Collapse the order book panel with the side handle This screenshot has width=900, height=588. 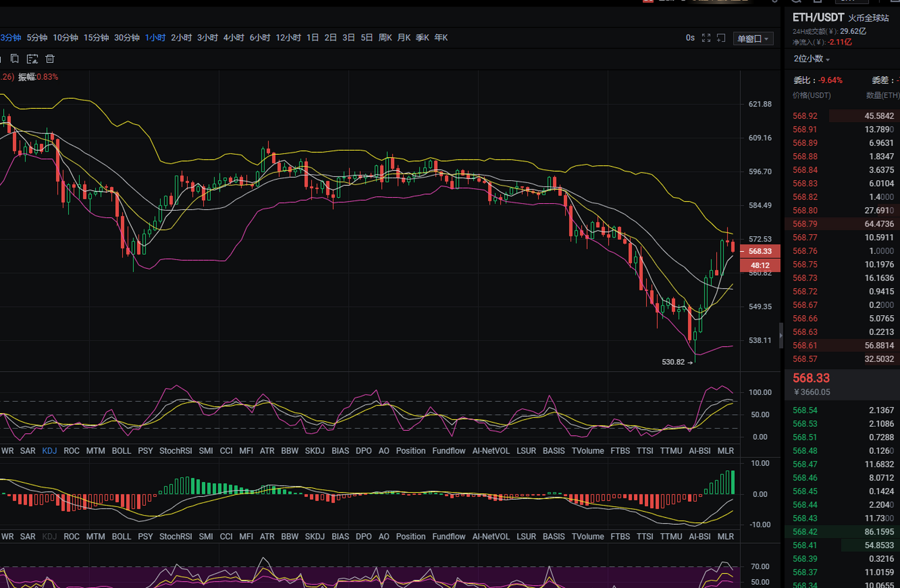[781, 335]
